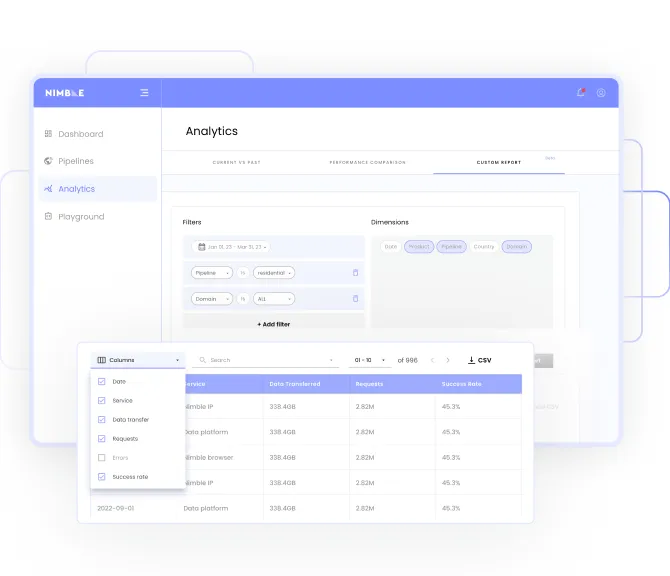Uncheck the Data transfer column

[102, 420]
